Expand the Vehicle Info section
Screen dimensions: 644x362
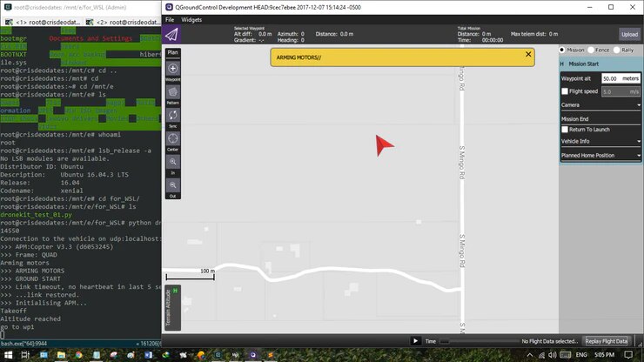600,141
